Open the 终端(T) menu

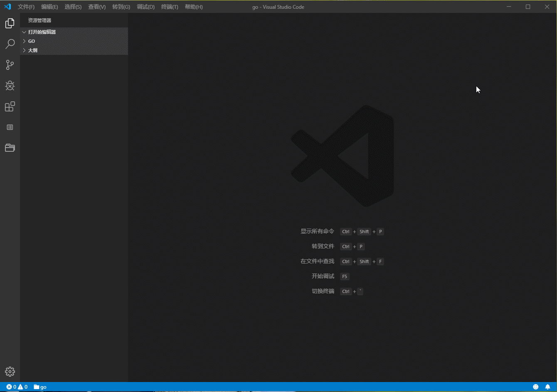[x=170, y=7]
